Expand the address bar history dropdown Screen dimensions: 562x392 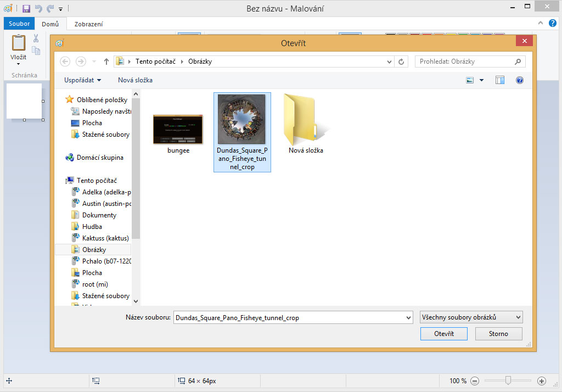click(389, 61)
